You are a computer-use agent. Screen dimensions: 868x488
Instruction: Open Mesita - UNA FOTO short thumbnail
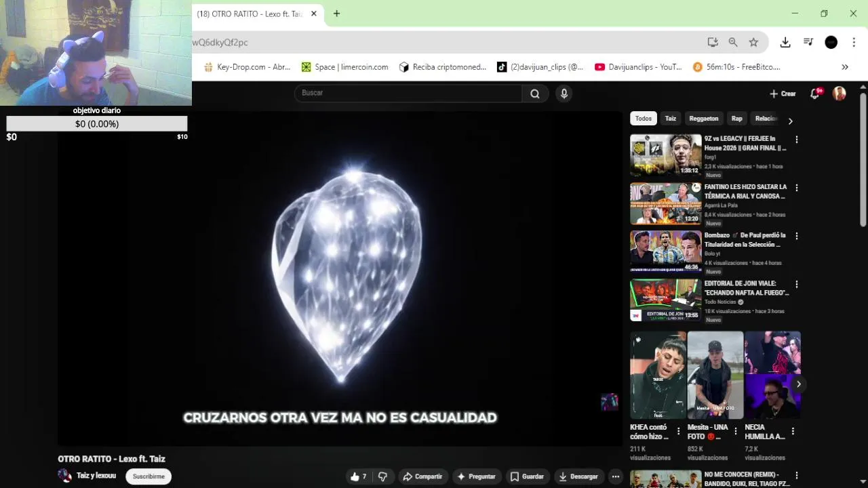point(715,375)
